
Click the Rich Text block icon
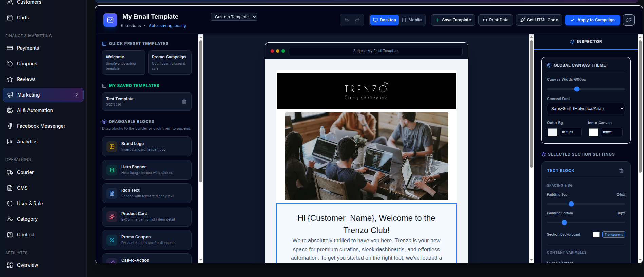coord(112,193)
